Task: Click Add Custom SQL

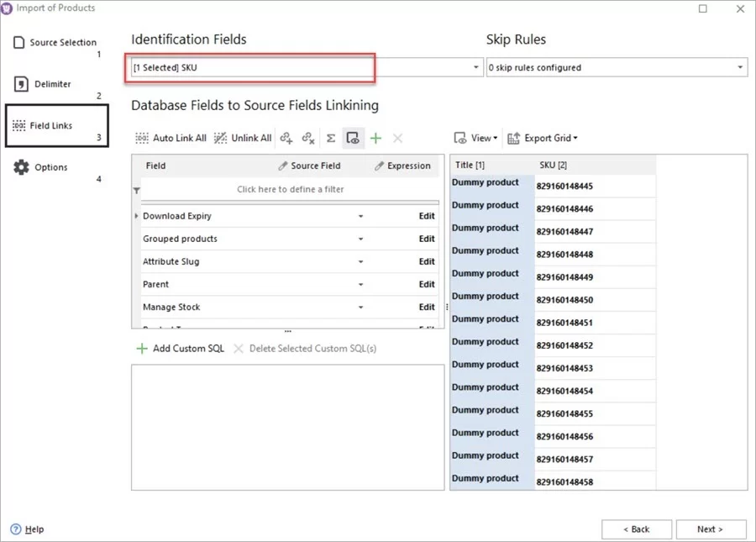Action: [181, 348]
